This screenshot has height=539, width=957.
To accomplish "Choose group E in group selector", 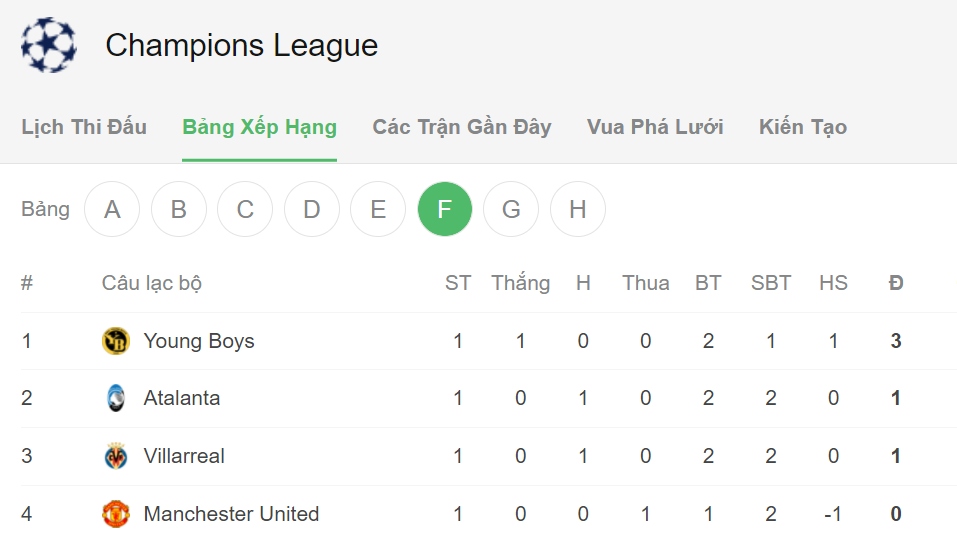I will point(378,209).
